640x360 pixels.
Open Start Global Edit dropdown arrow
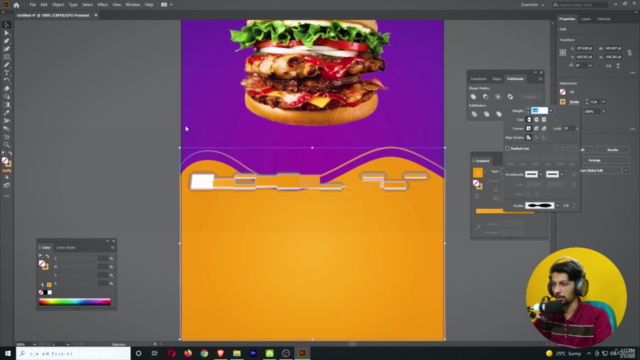point(626,170)
